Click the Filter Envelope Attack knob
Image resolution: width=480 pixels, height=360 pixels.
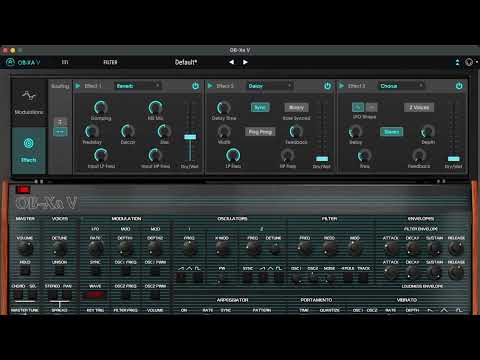point(391,248)
